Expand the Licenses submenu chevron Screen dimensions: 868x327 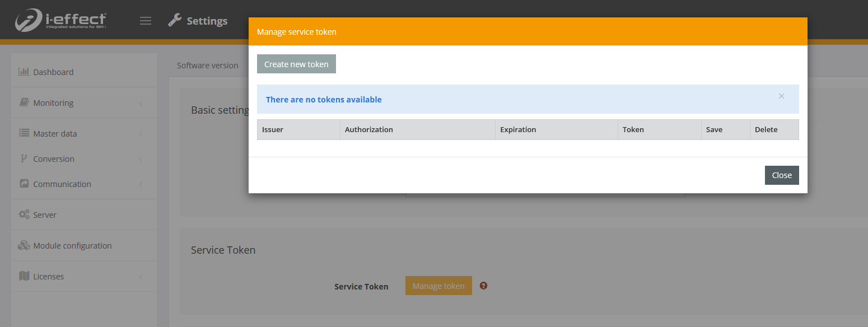(x=141, y=277)
